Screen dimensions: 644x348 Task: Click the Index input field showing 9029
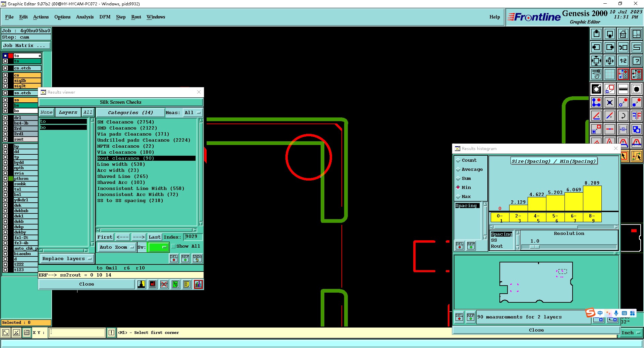coord(193,237)
